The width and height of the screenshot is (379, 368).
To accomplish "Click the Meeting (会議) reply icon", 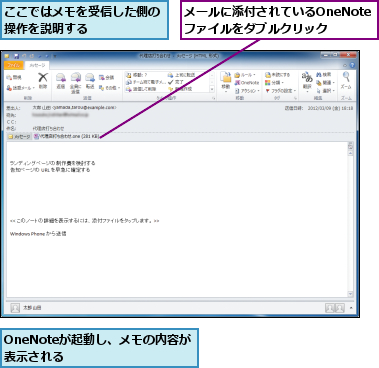I will [107, 78].
